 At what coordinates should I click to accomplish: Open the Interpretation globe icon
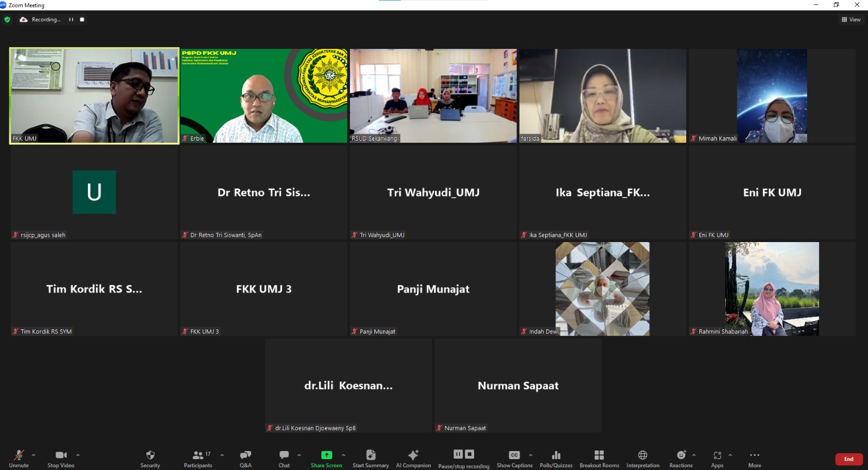pyautogui.click(x=643, y=455)
